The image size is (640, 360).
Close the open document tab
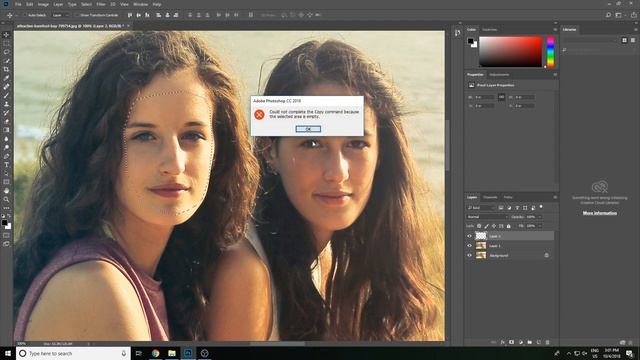pyautogui.click(x=128, y=26)
